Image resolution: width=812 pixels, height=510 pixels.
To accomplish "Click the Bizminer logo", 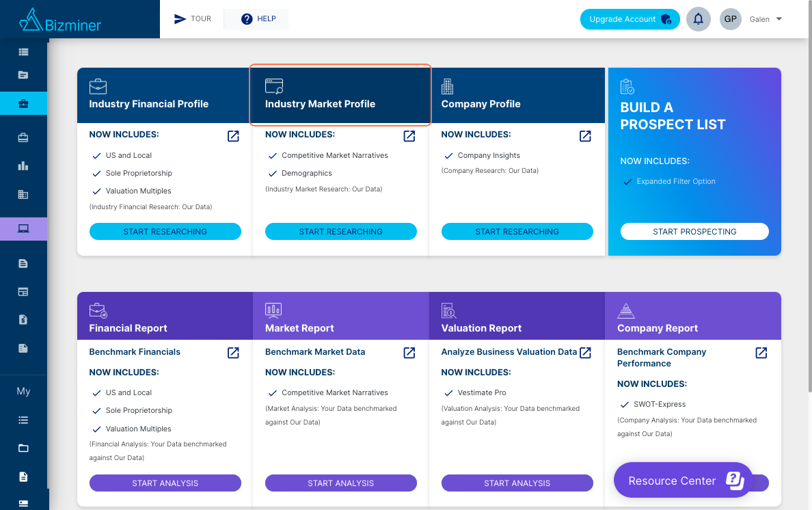I will point(60,21).
